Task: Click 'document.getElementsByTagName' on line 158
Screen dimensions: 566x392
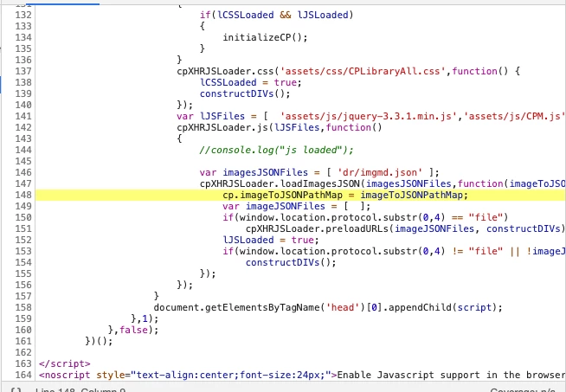Action: click(237, 307)
